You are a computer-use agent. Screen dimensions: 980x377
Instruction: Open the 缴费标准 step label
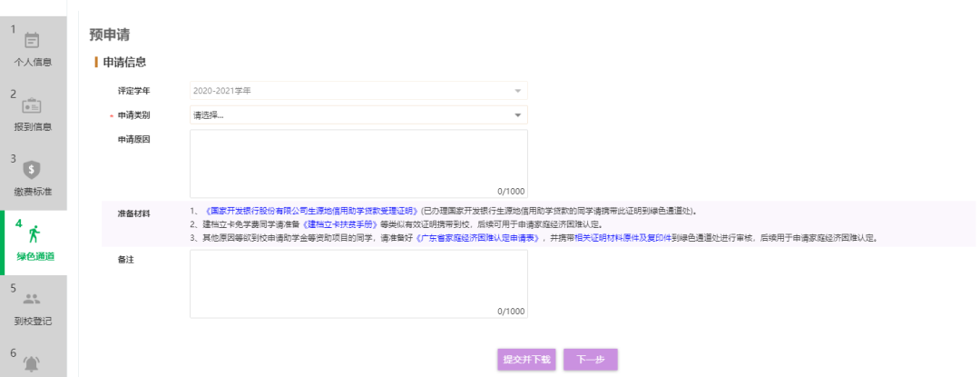[x=34, y=192]
